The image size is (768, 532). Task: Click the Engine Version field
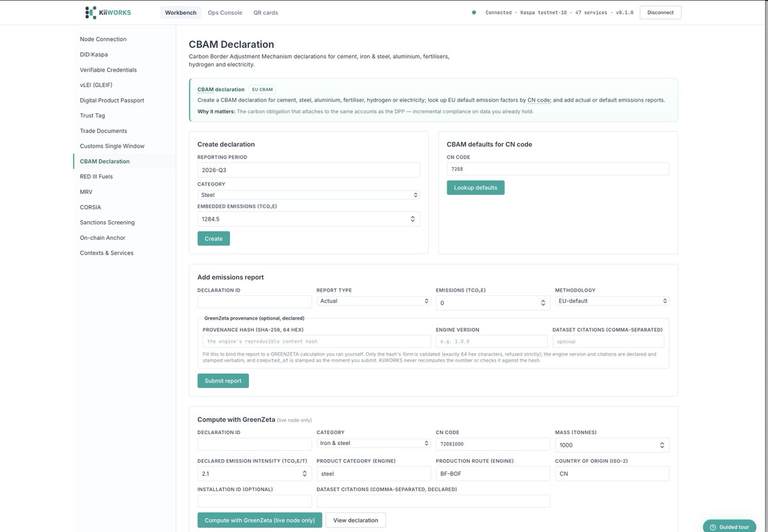(492, 341)
